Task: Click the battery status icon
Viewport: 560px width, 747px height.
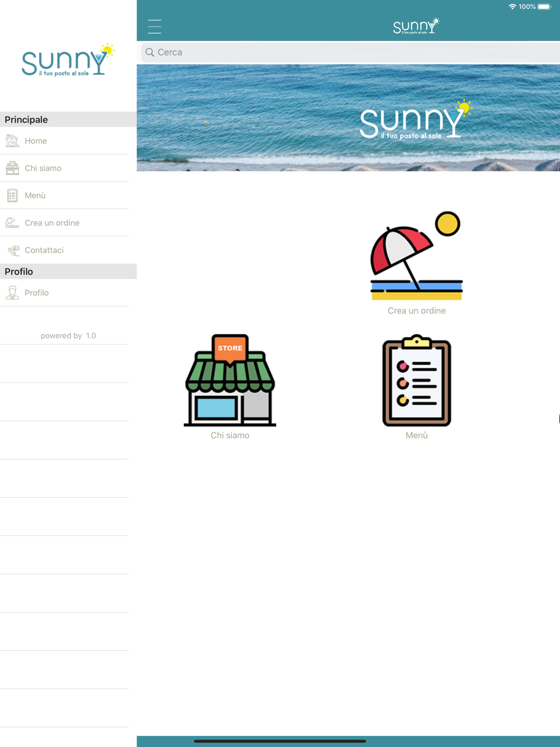Action: coord(544,7)
